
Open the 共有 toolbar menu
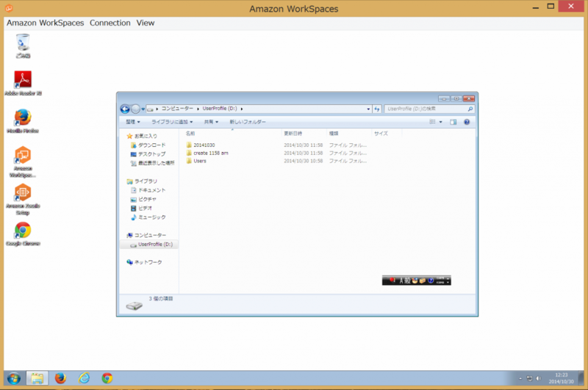211,122
